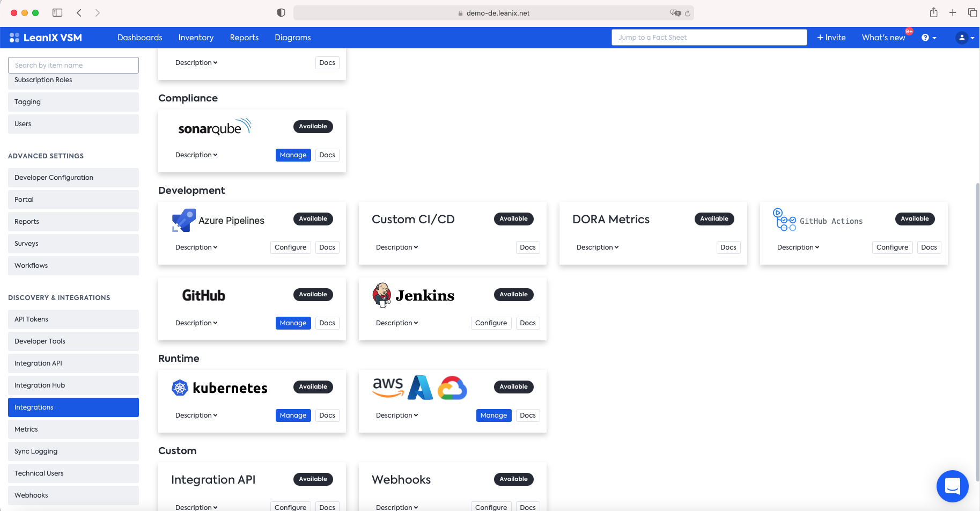This screenshot has height=511, width=980.
Task: Manage the SonarQube integration
Action: pyautogui.click(x=293, y=155)
